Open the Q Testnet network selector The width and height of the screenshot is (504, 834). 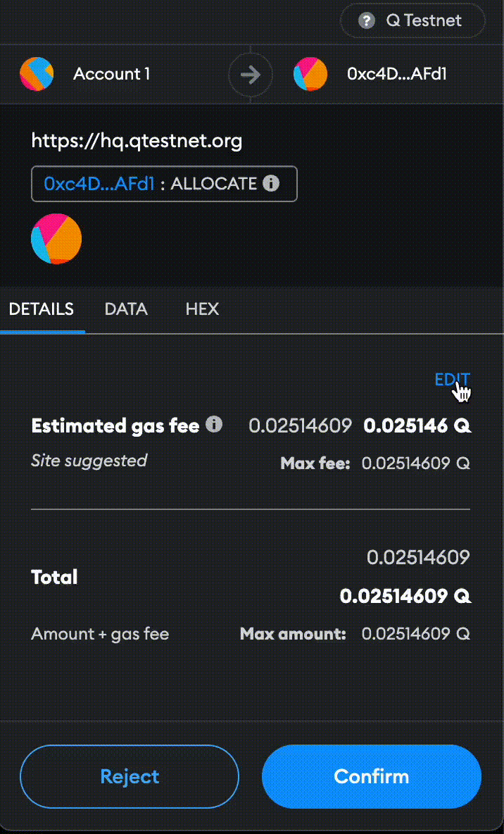pos(412,20)
